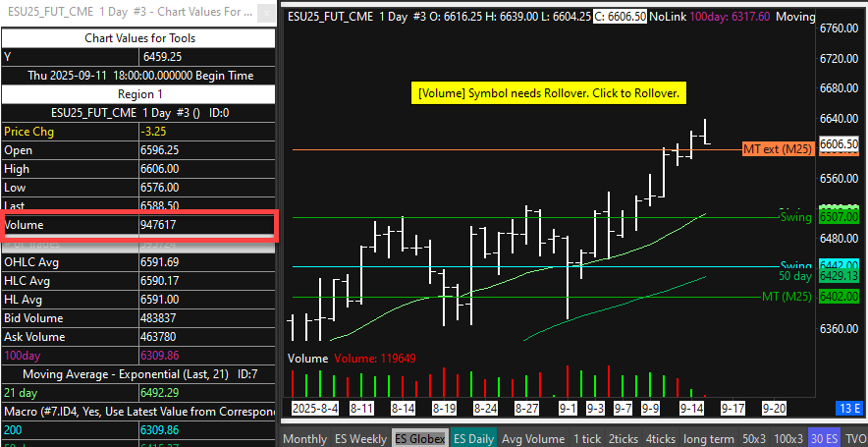Select the 6429.13 green price tag

point(839,276)
